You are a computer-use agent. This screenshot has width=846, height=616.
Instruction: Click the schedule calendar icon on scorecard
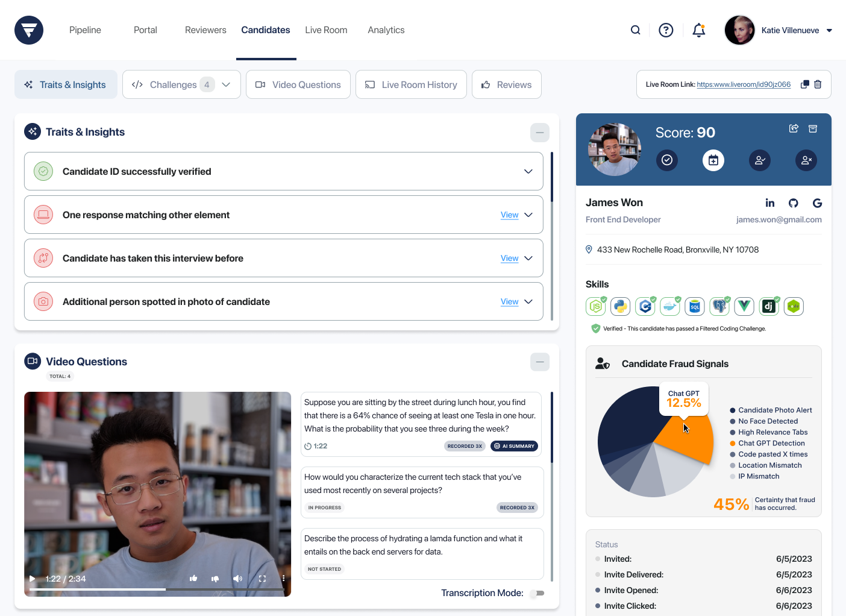pyautogui.click(x=713, y=160)
